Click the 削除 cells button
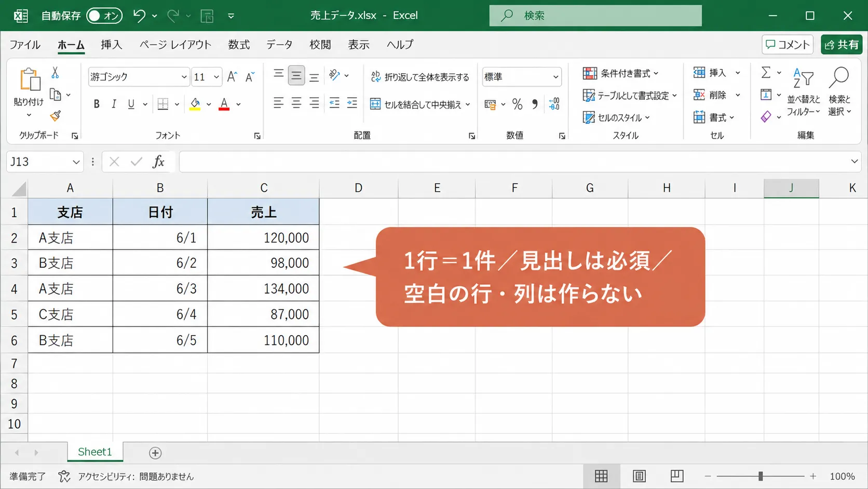The image size is (868, 489). (710, 95)
